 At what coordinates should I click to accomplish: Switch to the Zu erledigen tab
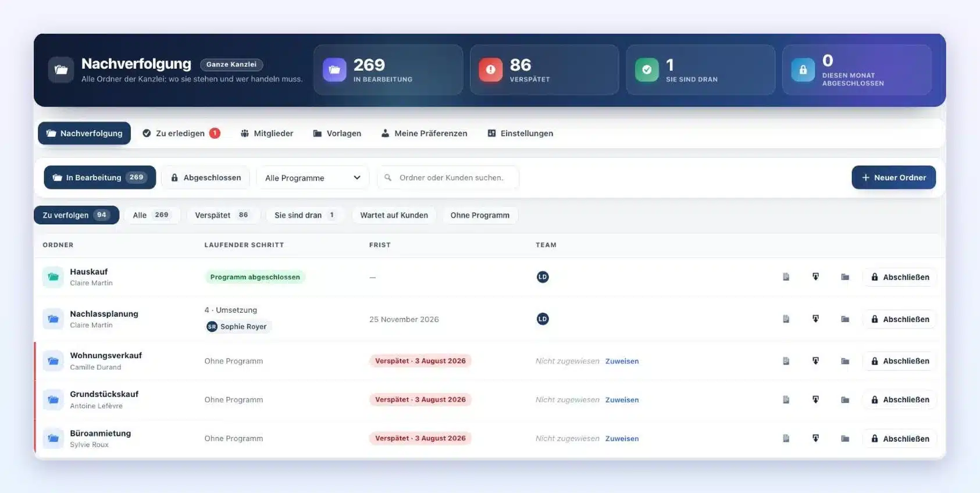pyautogui.click(x=181, y=133)
